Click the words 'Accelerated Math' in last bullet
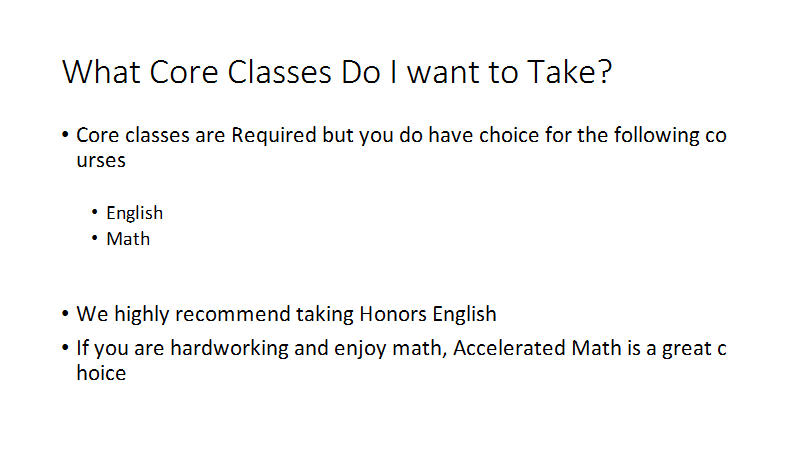 click(537, 348)
